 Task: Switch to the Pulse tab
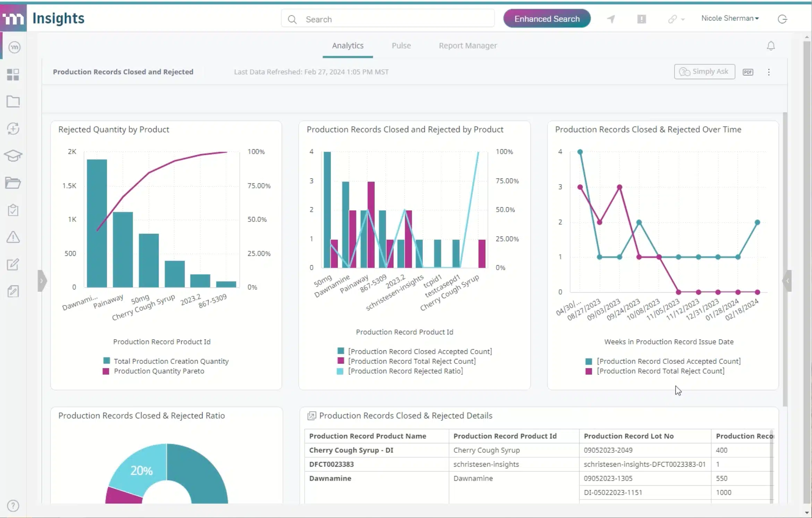point(401,45)
